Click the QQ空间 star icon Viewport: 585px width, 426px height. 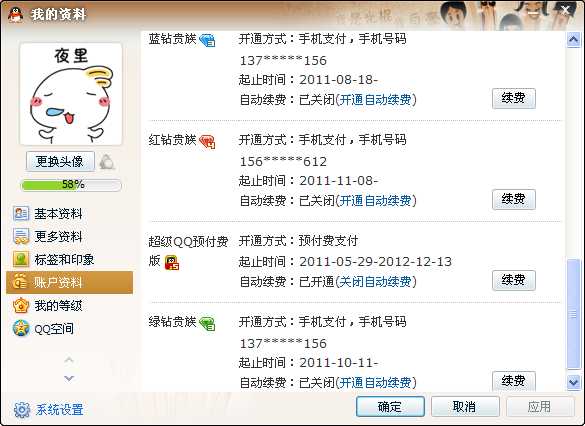(x=21, y=329)
